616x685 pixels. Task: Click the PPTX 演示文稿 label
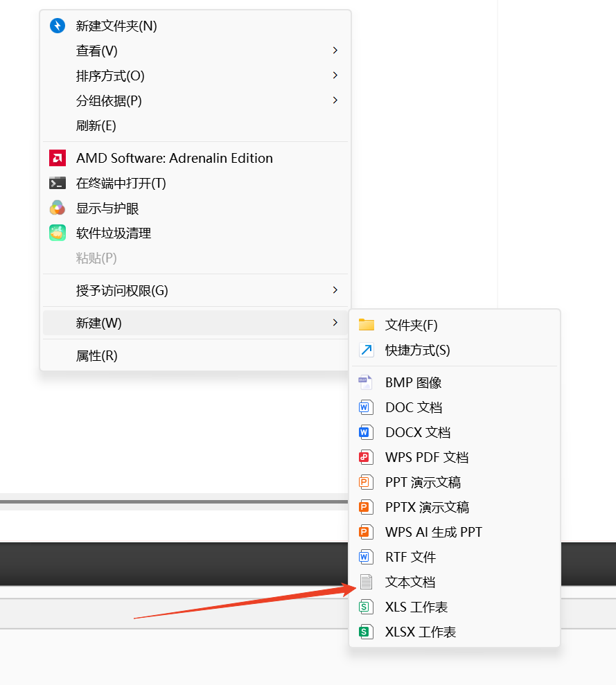(427, 507)
